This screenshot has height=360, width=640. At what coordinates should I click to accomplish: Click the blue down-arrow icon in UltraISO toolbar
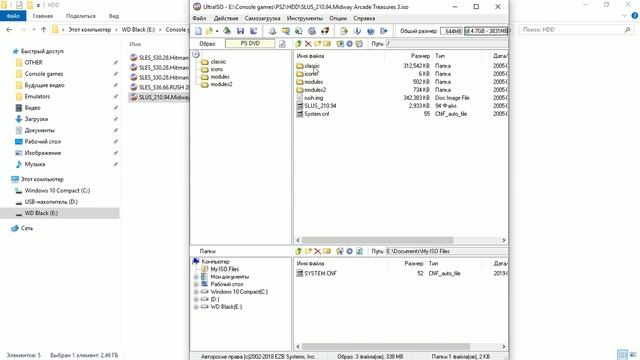(357, 31)
